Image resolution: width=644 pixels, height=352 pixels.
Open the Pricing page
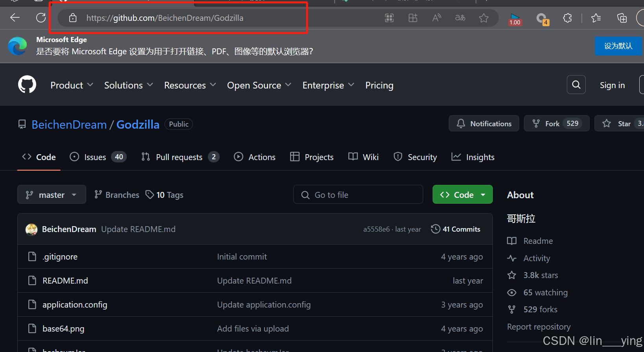tap(379, 85)
